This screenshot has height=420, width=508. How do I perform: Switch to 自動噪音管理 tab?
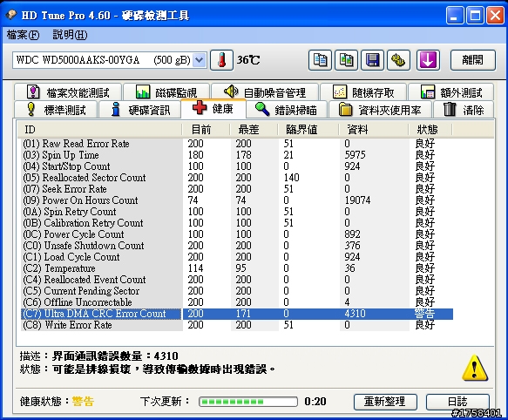pyautogui.click(x=265, y=92)
